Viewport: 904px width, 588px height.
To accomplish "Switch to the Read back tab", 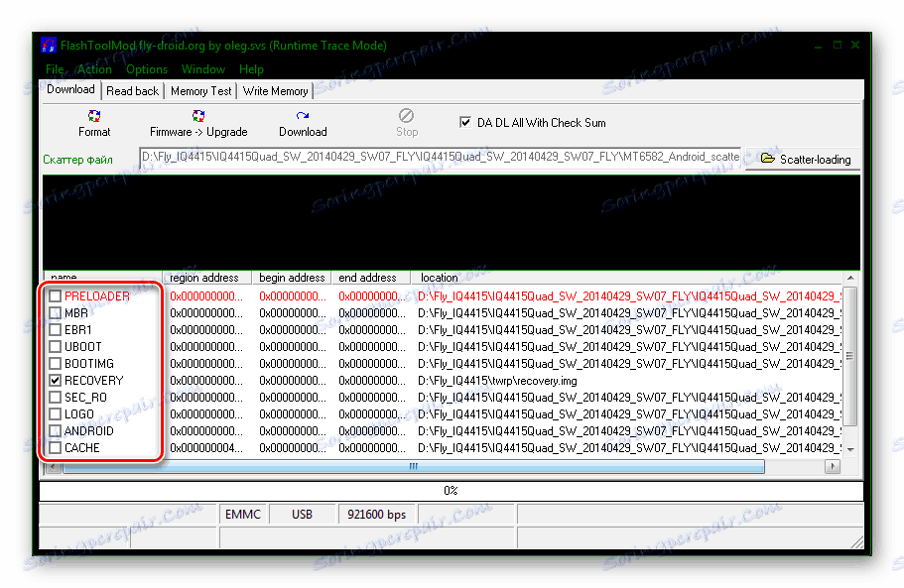I will (133, 91).
